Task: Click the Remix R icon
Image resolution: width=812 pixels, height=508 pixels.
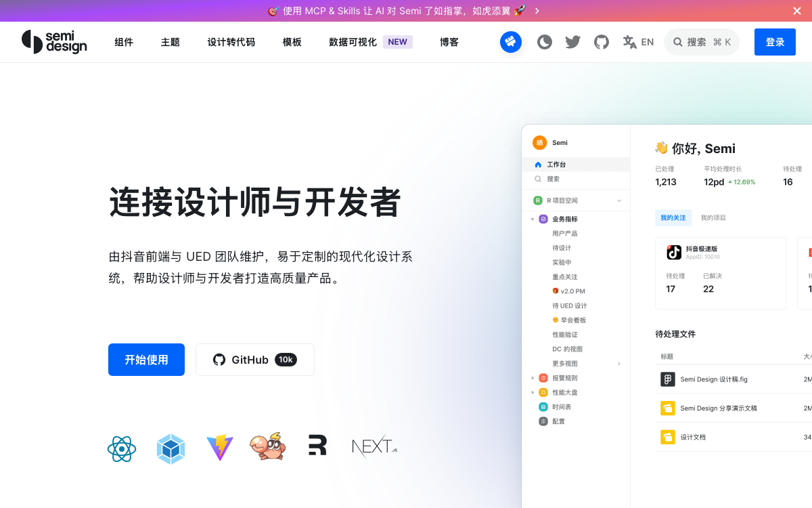Action: click(317, 445)
